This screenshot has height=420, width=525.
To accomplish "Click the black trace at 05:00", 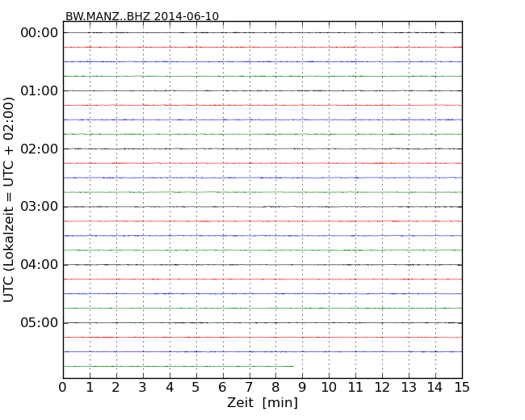I will pos(262,323).
